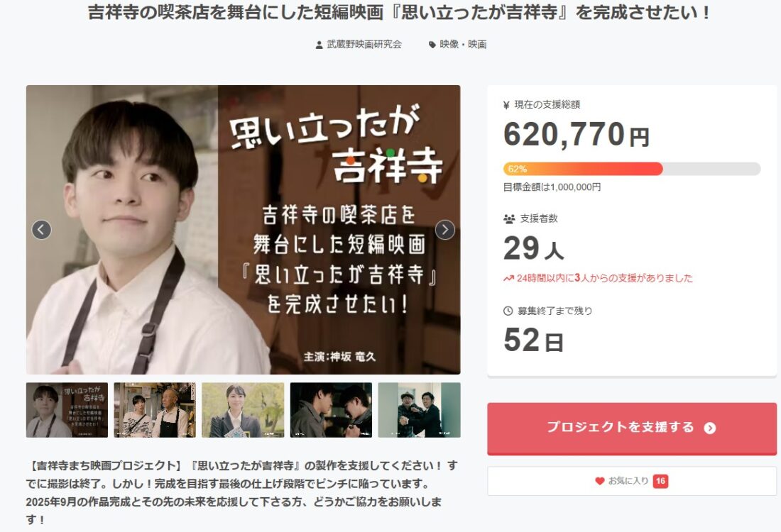The height and width of the screenshot is (532, 781).
Task: Click the user icon beside 武蔵野映画研究会
Action: coord(319,45)
